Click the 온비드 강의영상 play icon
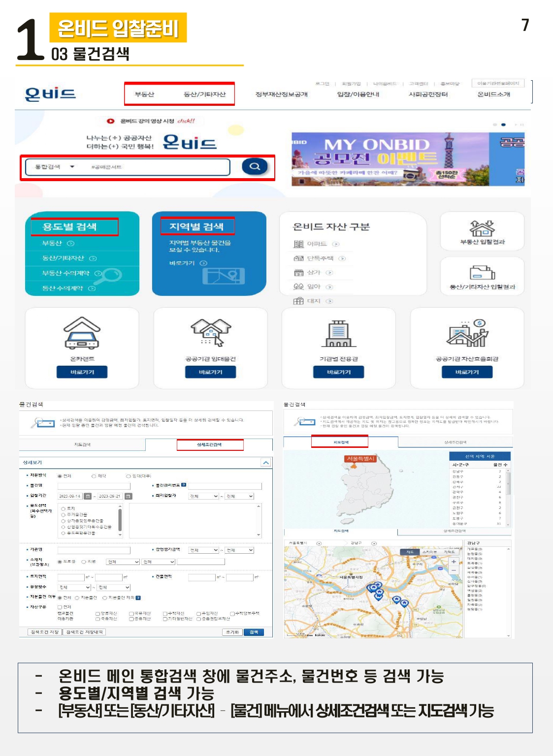Screen dimensions: 553x756 (x=110, y=121)
